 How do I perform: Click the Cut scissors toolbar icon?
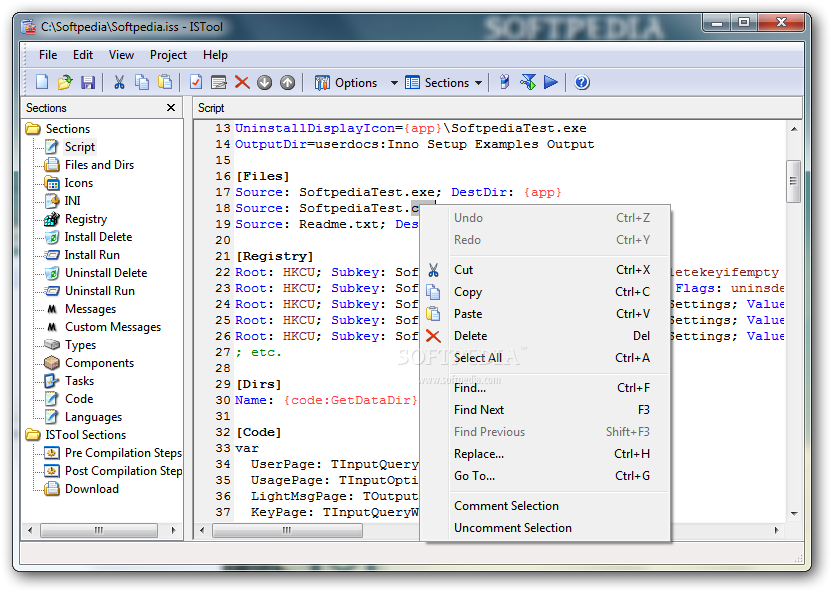[x=119, y=82]
